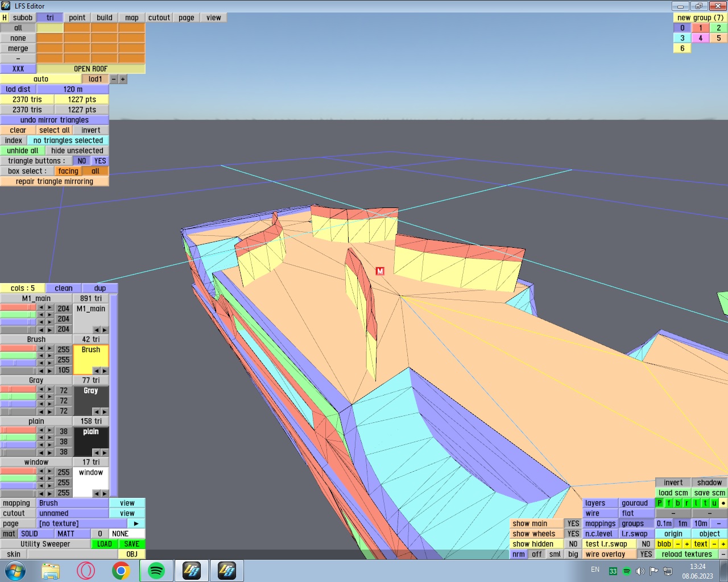Toggle show hidden NO setting
Viewport: 728px width, 582px height.
pos(573,544)
